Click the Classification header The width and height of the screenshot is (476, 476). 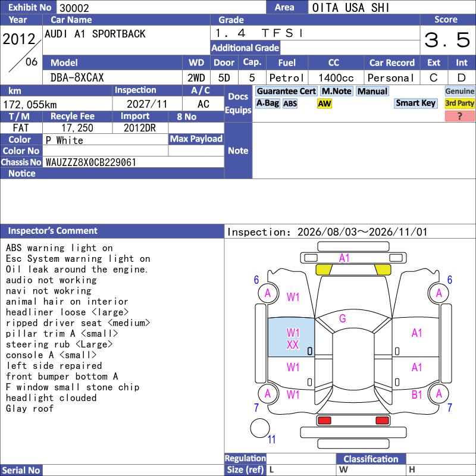click(371, 459)
